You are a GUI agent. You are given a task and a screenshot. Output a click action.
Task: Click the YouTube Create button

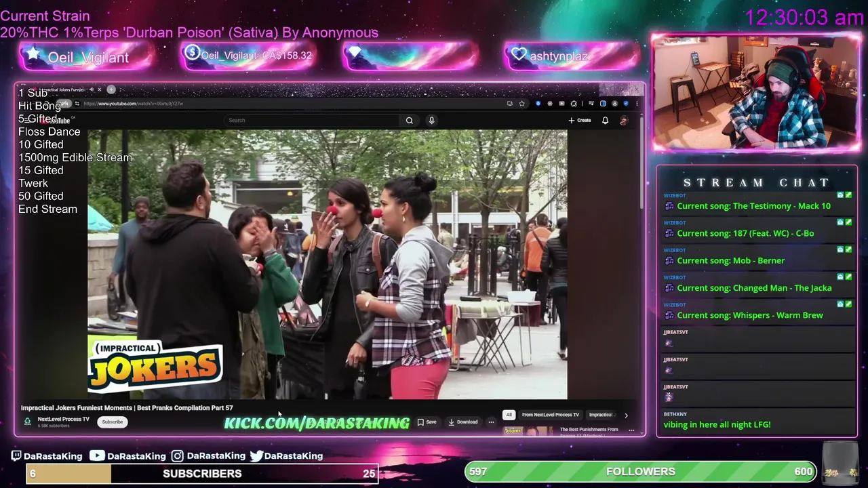click(x=580, y=120)
